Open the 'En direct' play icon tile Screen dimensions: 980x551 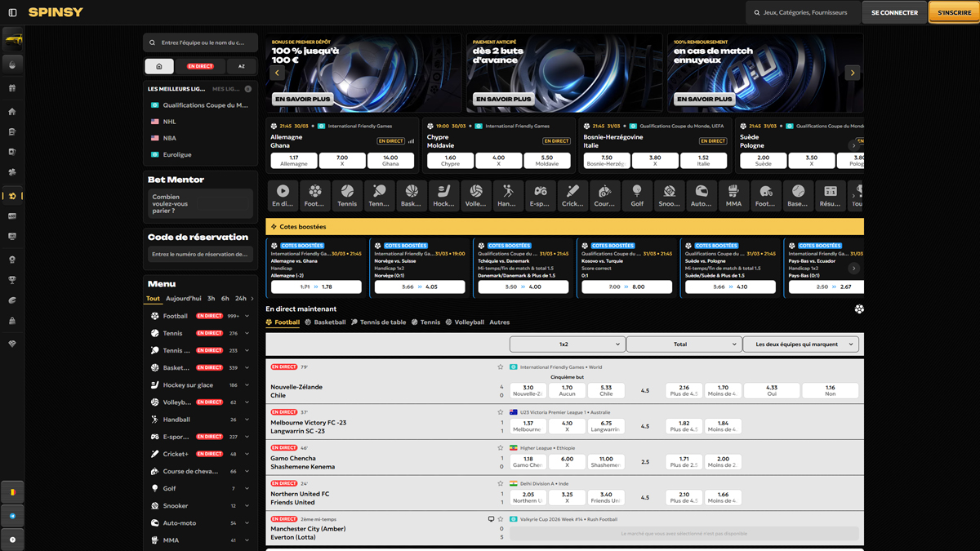283,195
